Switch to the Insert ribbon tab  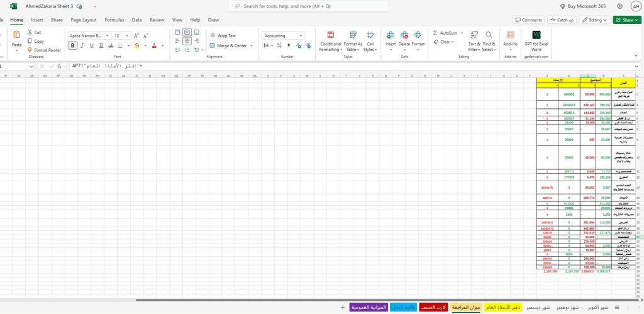(37, 20)
